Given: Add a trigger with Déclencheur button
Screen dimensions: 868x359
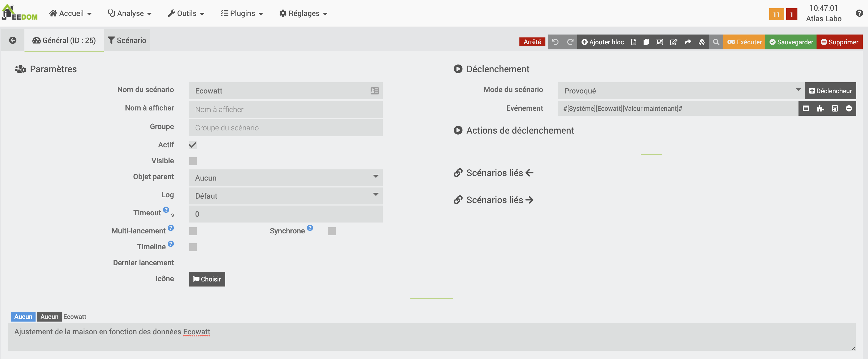Looking at the screenshot, I should pyautogui.click(x=830, y=91).
